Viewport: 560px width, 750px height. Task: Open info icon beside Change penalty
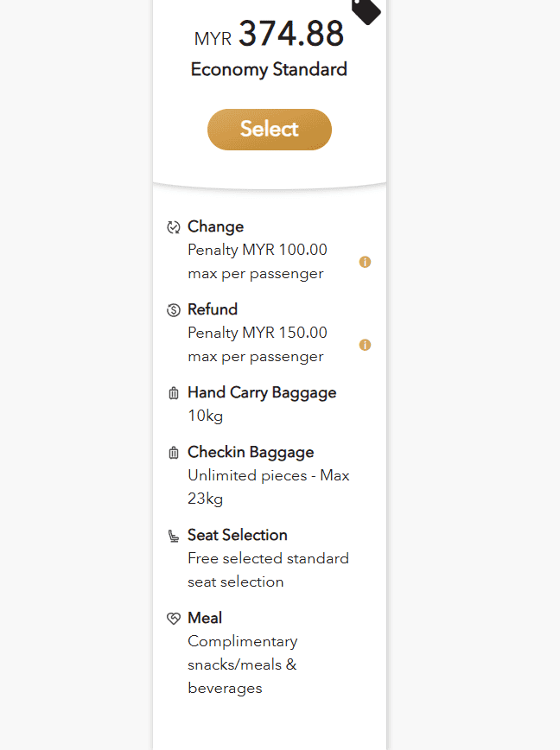365,262
